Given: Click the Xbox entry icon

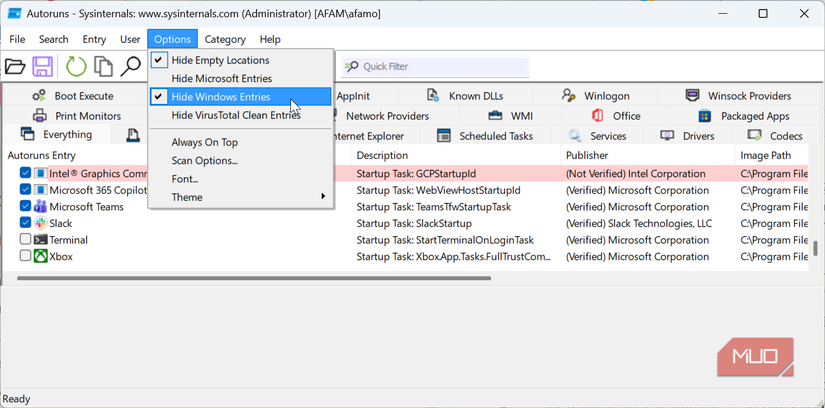Looking at the screenshot, I should click(x=41, y=257).
